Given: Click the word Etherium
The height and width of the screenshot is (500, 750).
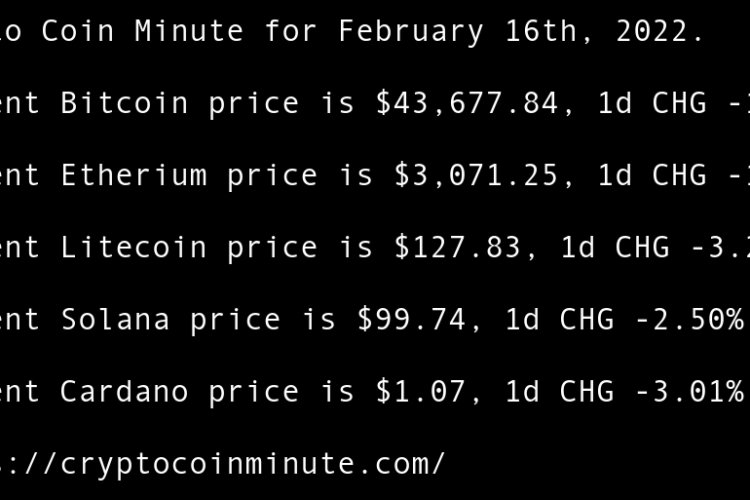Looking at the screenshot, I should [x=134, y=175].
